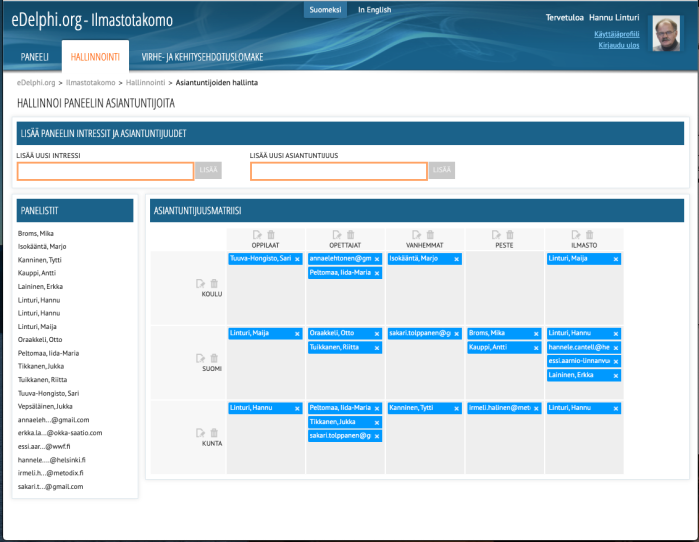Click the user profile photo thumbnail

[666, 33]
